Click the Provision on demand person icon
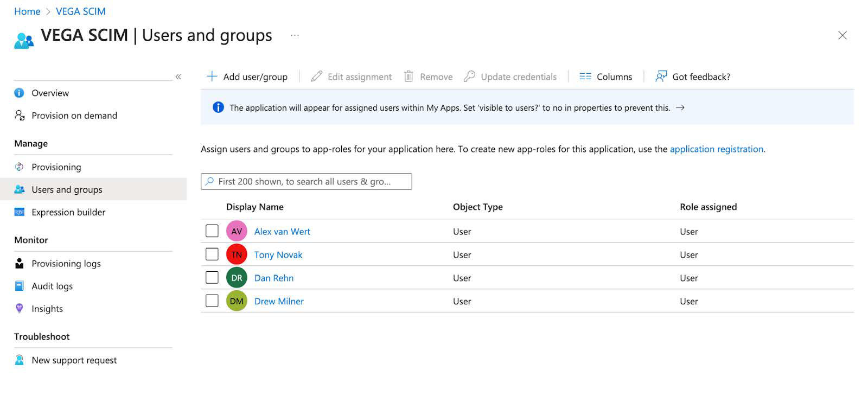Viewport: 868px width, 408px height. [x=20, y=115]
